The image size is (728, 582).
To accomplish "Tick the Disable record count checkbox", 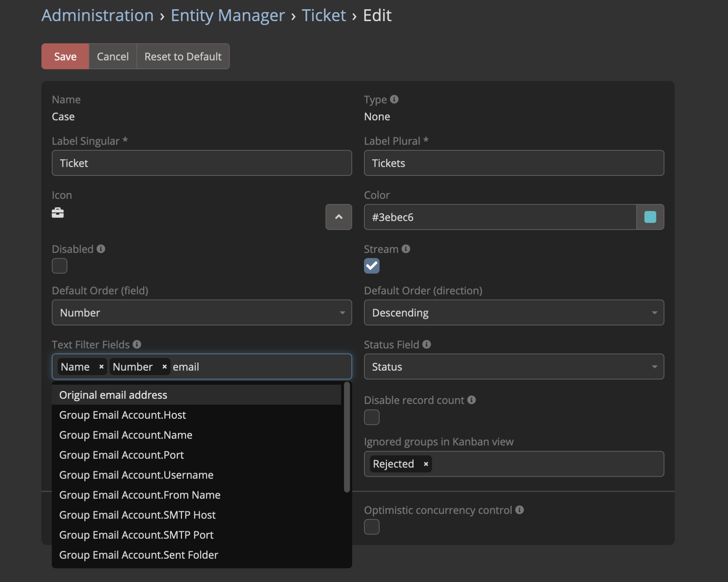I will click(x=372, y=417).
